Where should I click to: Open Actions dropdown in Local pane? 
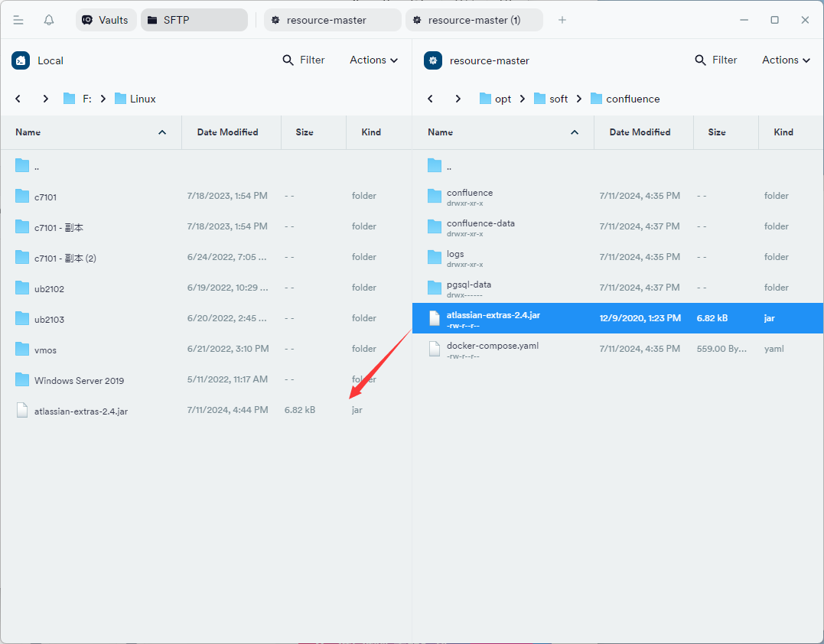point(373,60)
